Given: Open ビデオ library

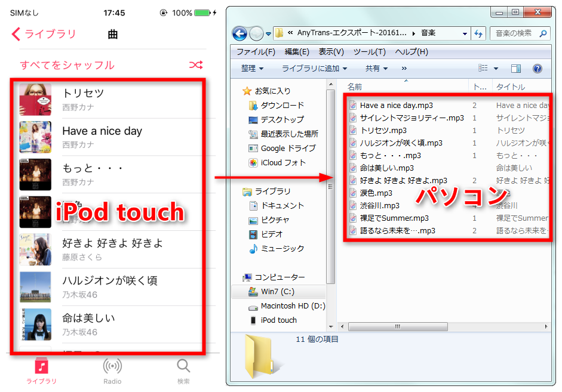Looking at the screenshot, I should (x=266, y=234).
